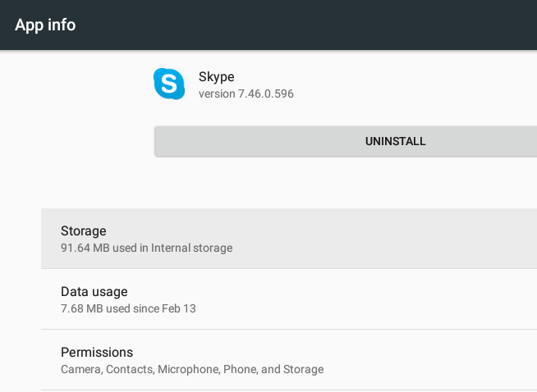Viewport: 537px width, 392px height.
Task: Click the App info header title
Action: [45, 25]
